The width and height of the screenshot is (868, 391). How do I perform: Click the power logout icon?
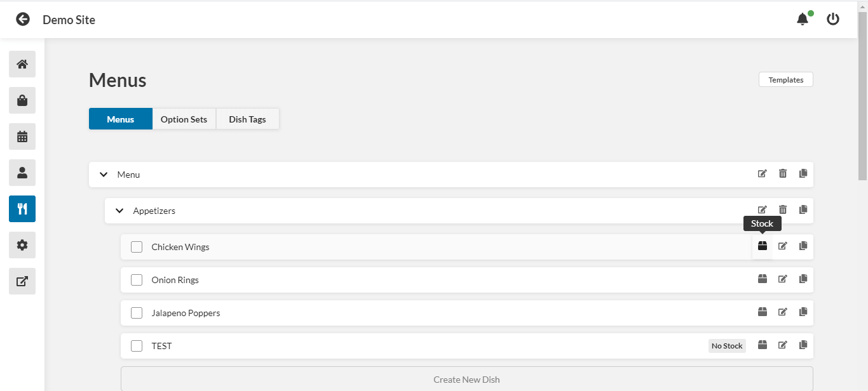tap(833, 19)
